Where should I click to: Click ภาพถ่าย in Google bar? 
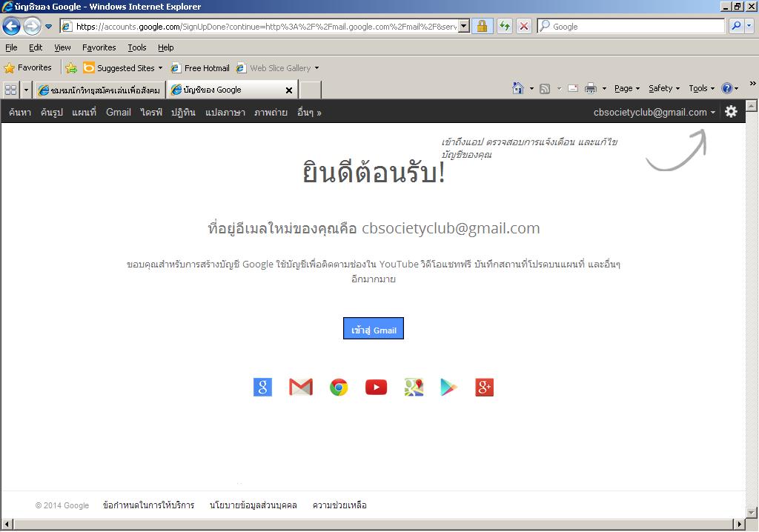point(271,113)
